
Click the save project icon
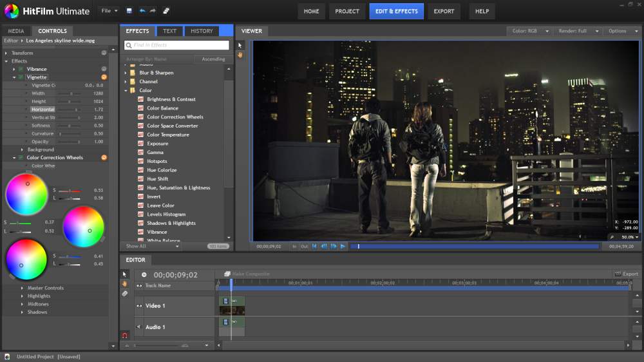[129, 11]
